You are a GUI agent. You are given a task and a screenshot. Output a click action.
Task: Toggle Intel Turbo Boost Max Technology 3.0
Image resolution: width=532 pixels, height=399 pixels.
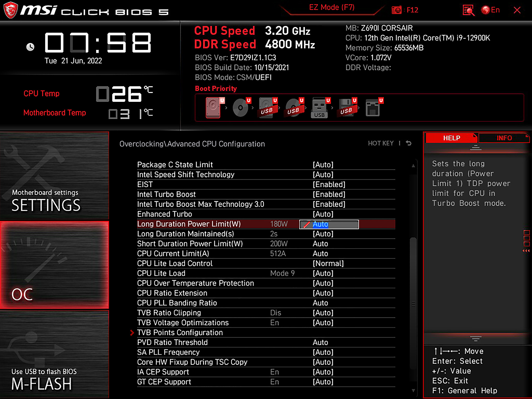pyautogui.click(x=329, y=204)
